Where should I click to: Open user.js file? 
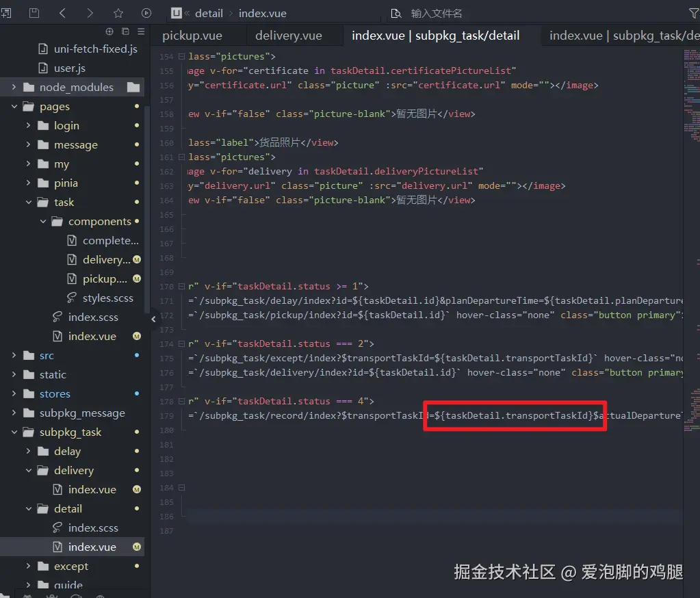pos(70,68)
